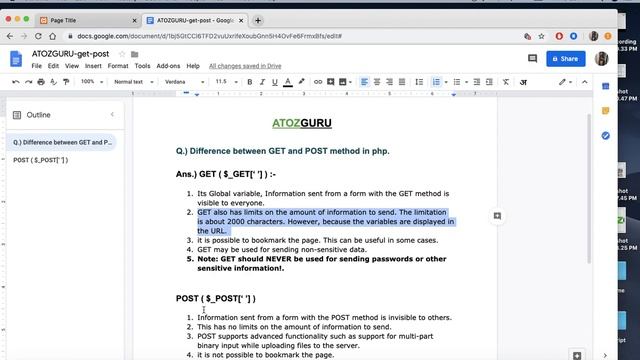The image size is (640, 360).
Task: Click the Share button
Action: (566, 59)
